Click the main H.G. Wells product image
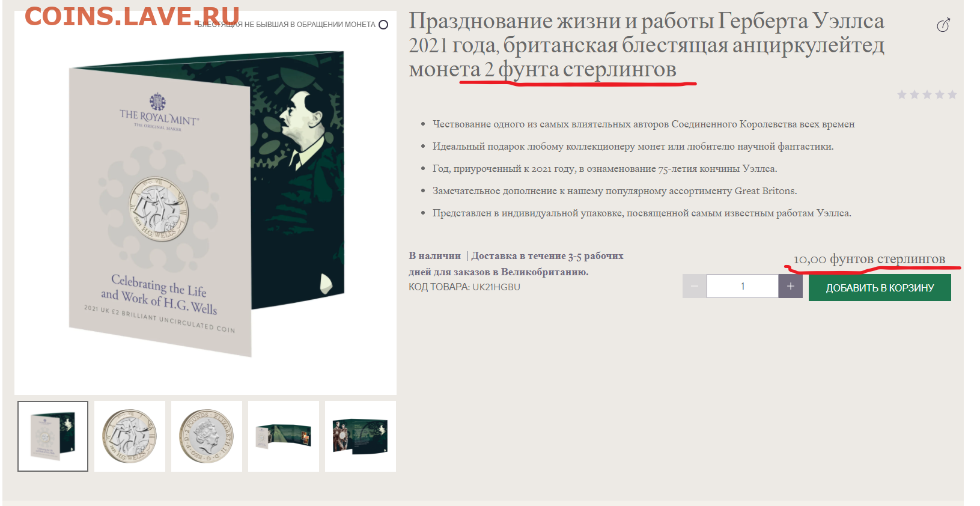 coord(205,204)
